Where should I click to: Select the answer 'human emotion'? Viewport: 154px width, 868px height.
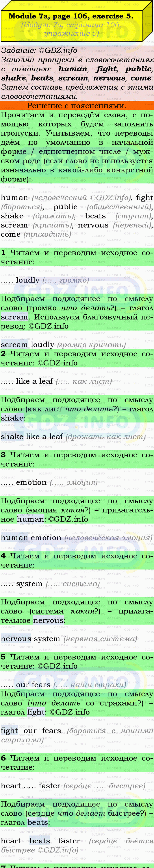[x=31, y=537]
